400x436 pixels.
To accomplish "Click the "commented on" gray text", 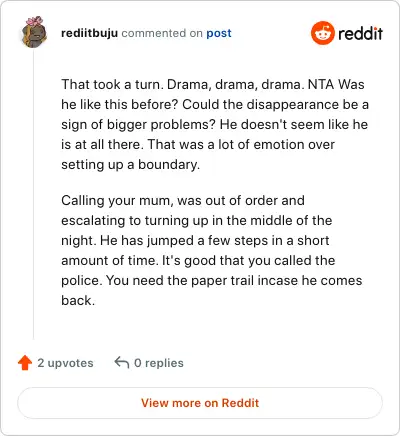I will click(x=162, y=33).
